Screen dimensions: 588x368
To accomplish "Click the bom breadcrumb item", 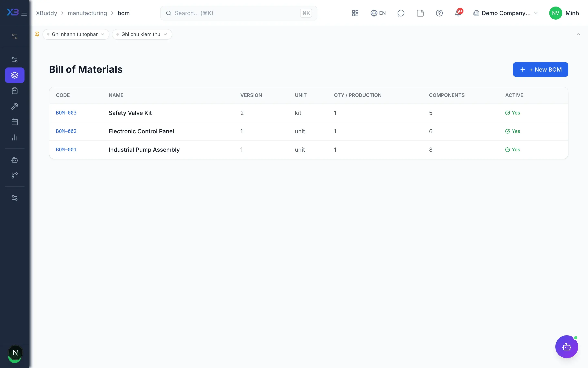I will coord(124,13).
